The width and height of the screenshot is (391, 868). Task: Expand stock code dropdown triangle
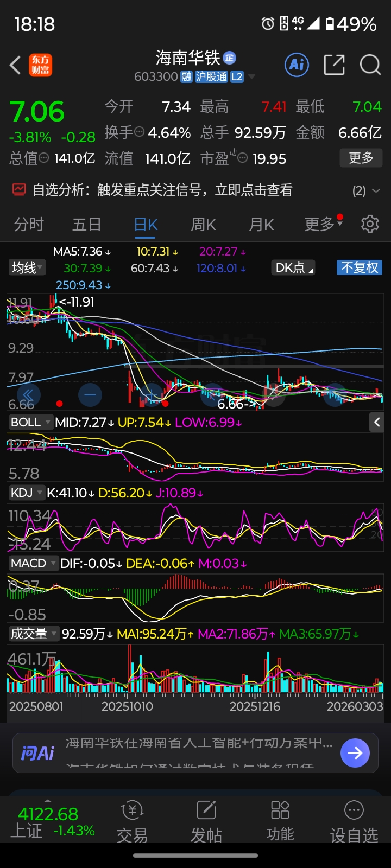[x=251, y=77]
